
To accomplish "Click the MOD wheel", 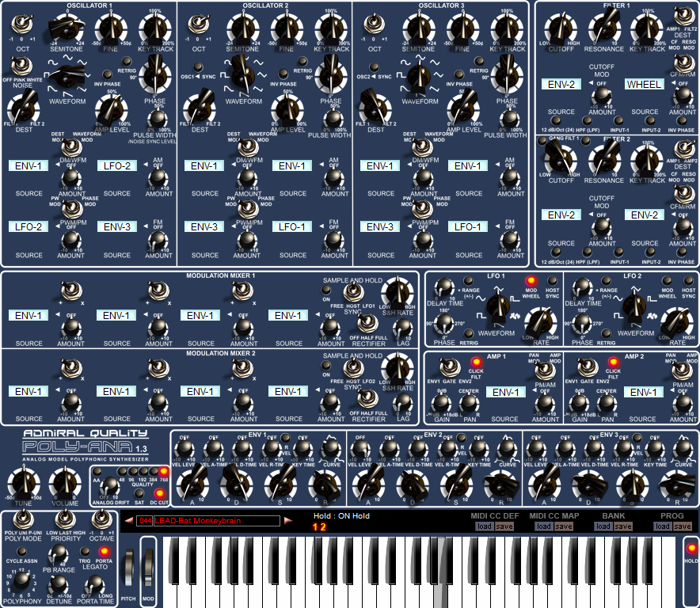I will point(148,568).
